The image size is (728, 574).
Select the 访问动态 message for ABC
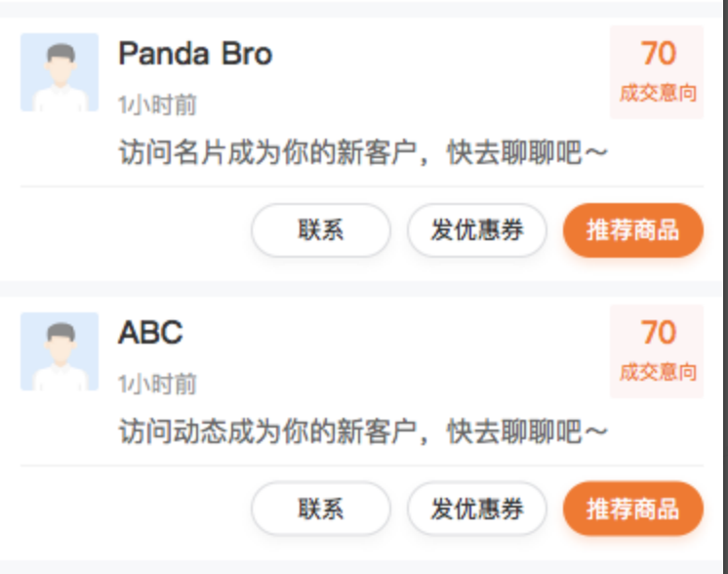pyautogui.click(x=363, y=431)
